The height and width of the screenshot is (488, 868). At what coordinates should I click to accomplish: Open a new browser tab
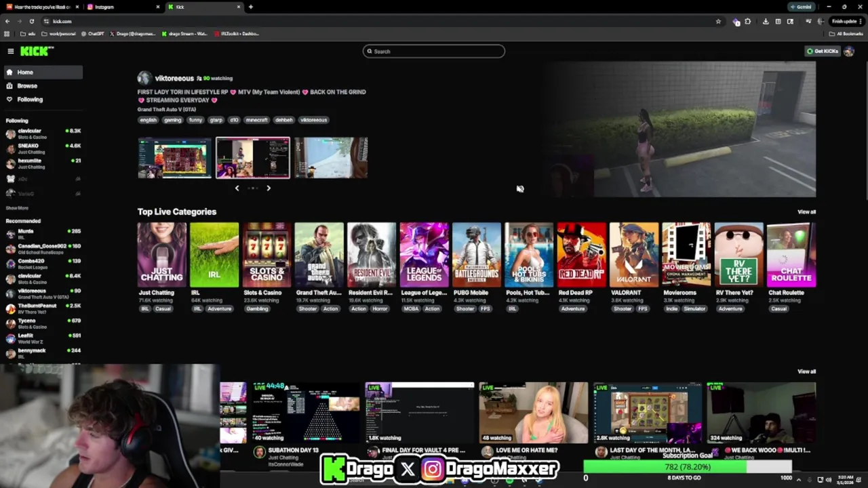[250, 7]
